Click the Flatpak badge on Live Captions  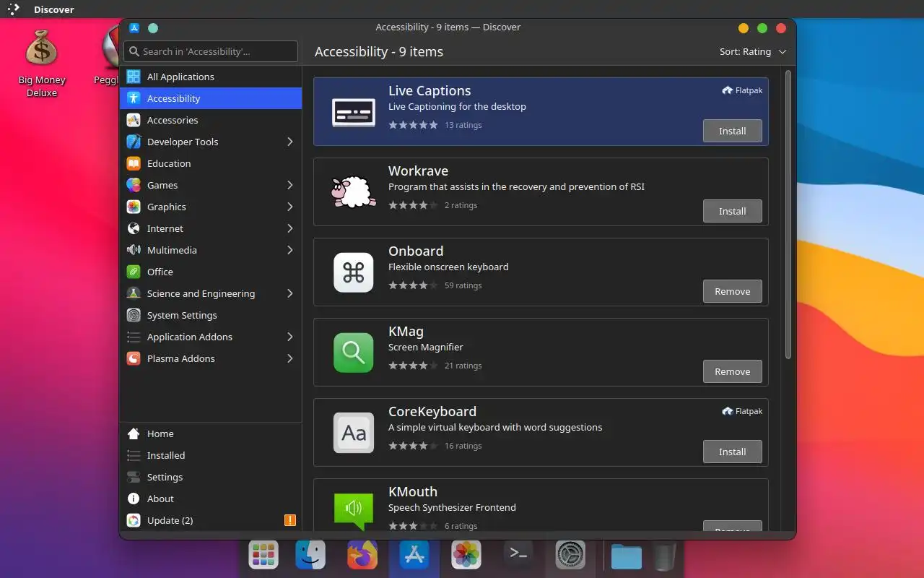tap(742, 90)
